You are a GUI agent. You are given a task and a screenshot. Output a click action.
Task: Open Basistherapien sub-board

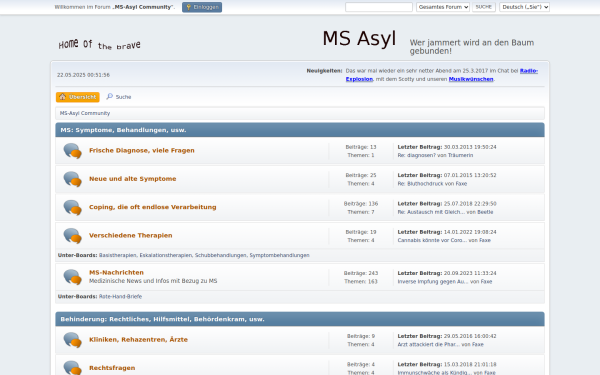point(117,255)
